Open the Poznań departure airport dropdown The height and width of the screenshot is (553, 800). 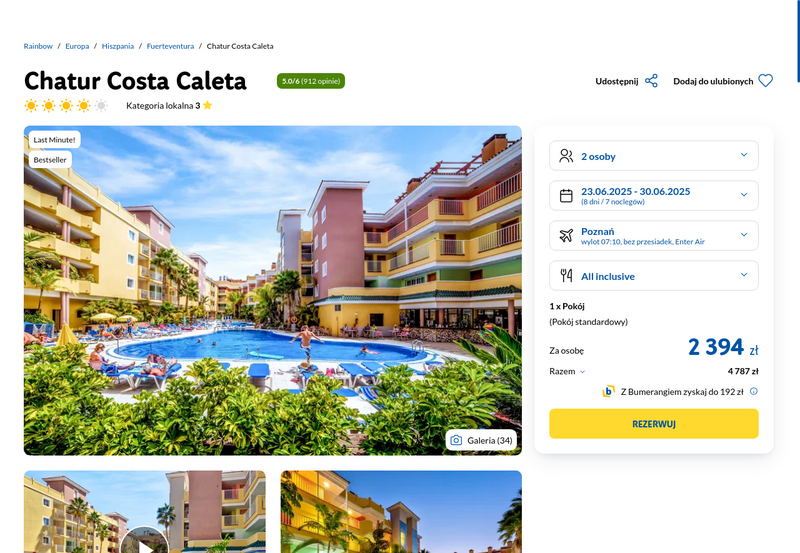(654, 235)
